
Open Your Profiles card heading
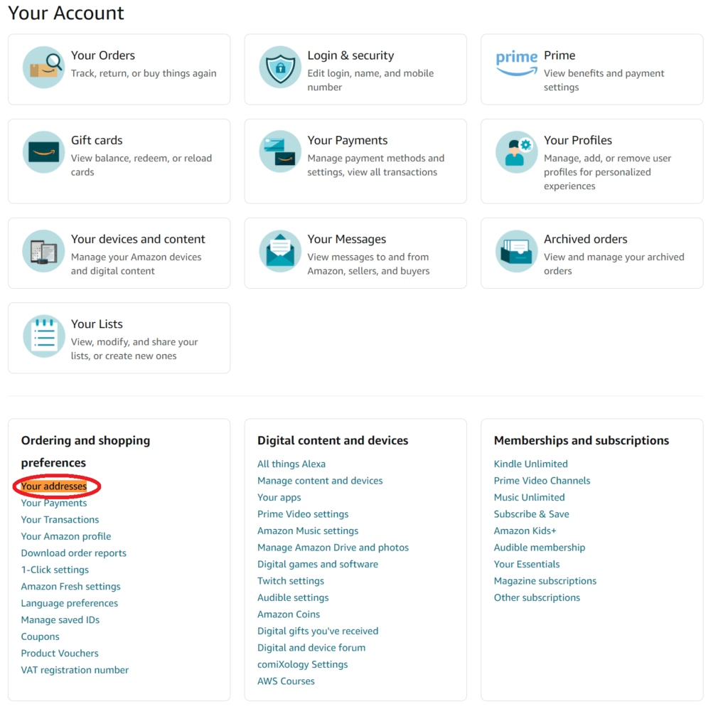pyautogui.click(x=577, y=140)
